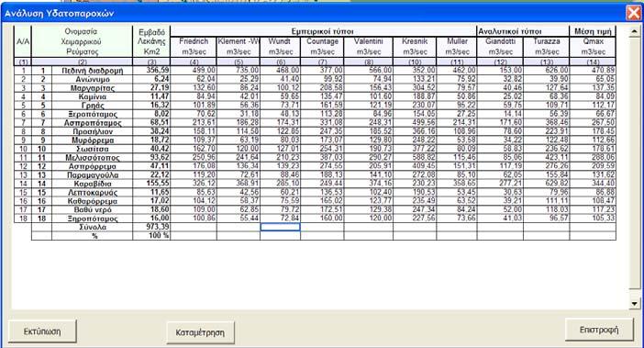Click the Kresnik value 588,82
The image size is (644, 348).
(x=424, y=157)
